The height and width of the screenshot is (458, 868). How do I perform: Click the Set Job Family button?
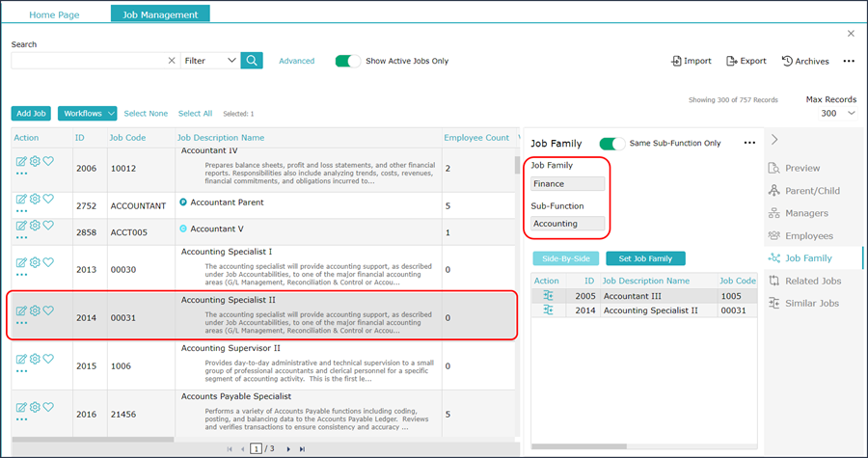point(645,258)
